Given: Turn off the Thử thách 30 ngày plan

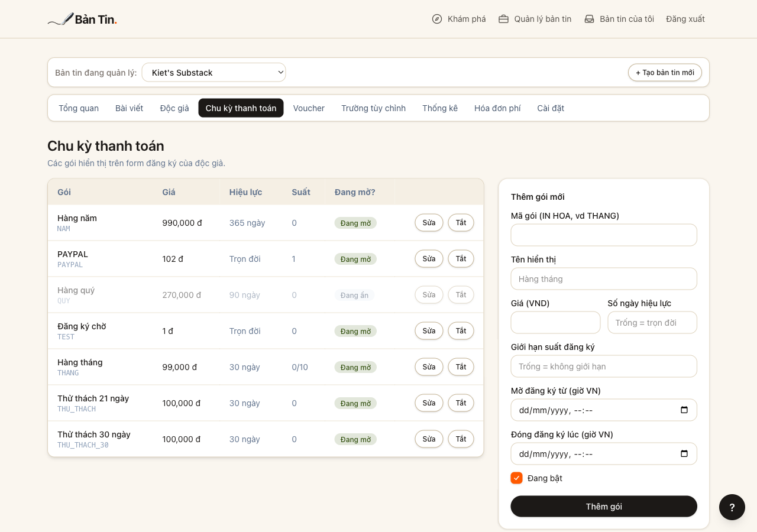Looking at the screenshot, I should pyautogui.click(x=461, y=439).
